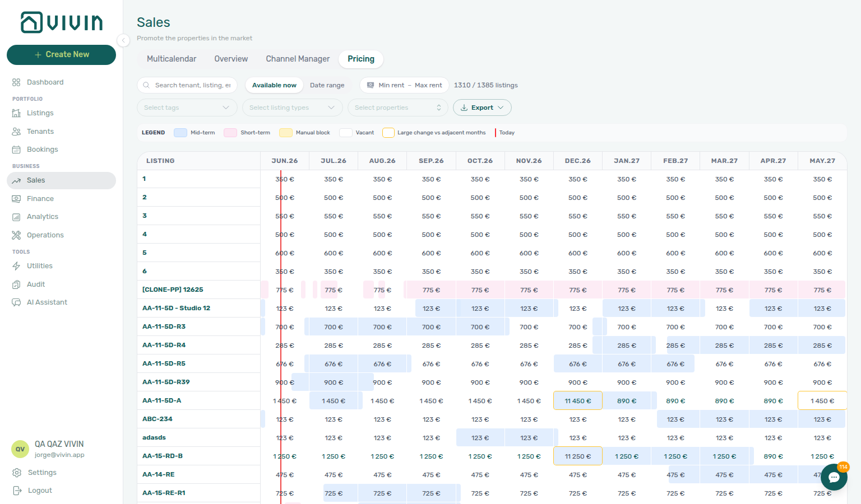Image resolution: width=861 pixels, height=504 pixels.
Task: Click Manual block legend swatch
Action: (x=286, y=133)
